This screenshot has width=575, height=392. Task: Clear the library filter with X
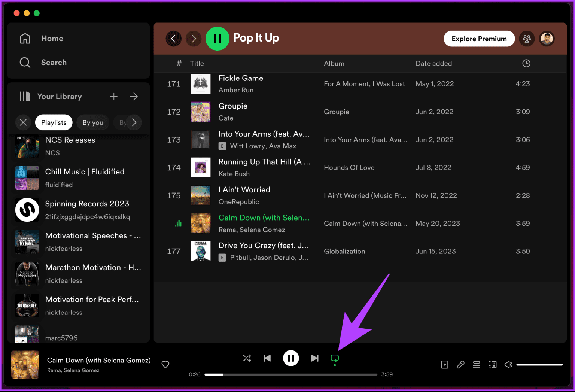click(23, 122)
